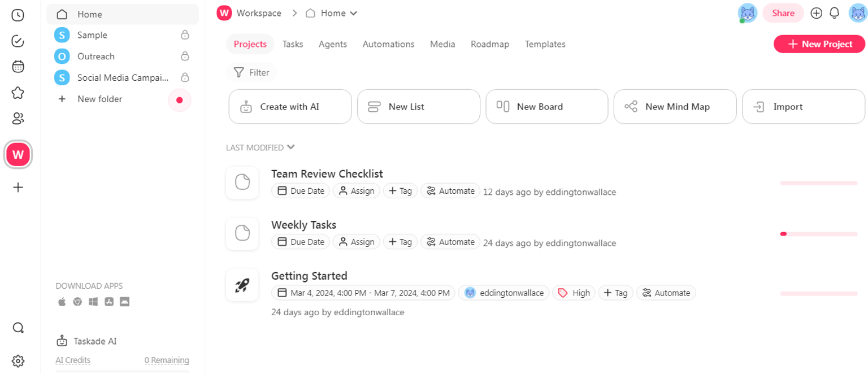Toggle the lock on Outreach project
The width and height of the screenshot is (868, 374).
coord(185,56)
